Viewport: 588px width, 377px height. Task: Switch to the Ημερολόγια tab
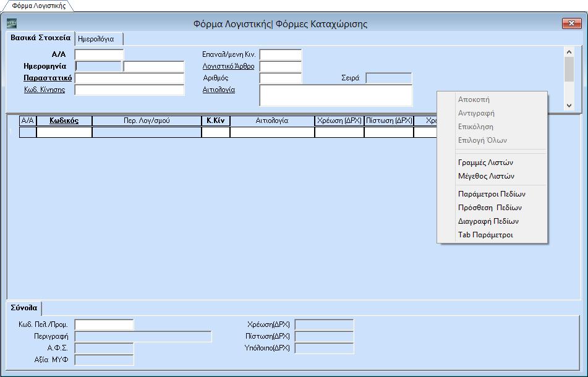tap(99, 39)
